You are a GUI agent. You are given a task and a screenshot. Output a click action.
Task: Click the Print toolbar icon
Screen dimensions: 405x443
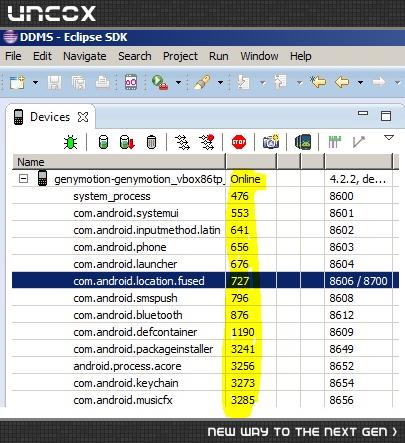(x=102, y=82)
